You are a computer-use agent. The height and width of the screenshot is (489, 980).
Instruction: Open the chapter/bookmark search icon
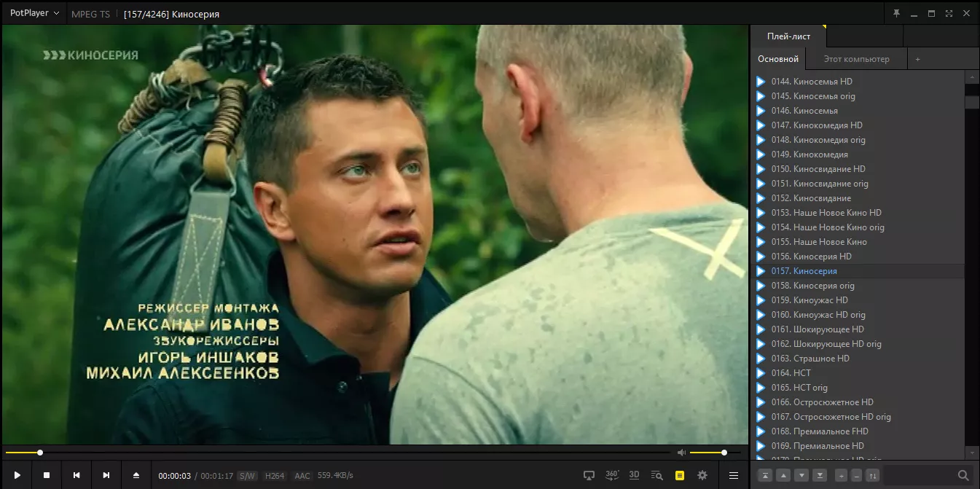(x=656, y=475)
